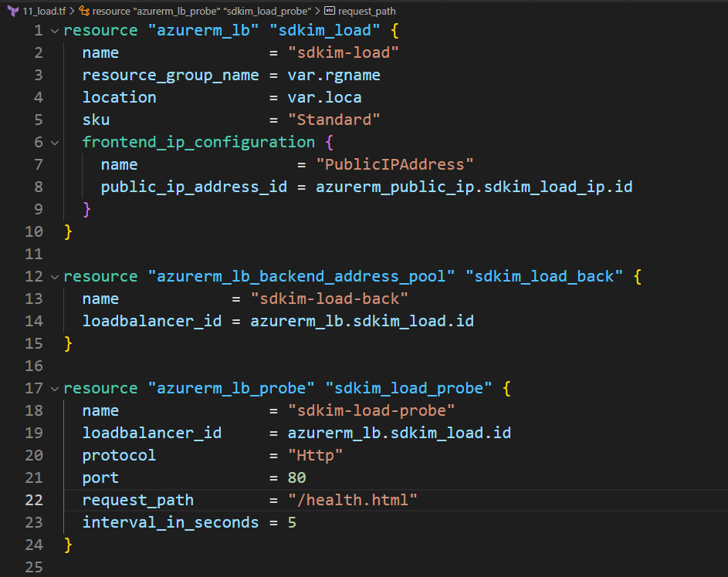Click var.loca on line 4

324,97
